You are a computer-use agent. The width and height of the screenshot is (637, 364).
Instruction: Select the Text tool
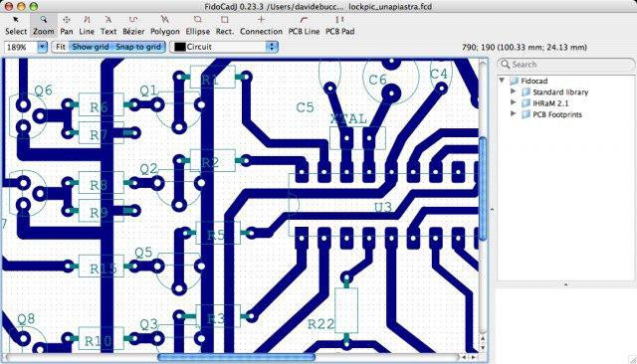click(108, 25)
